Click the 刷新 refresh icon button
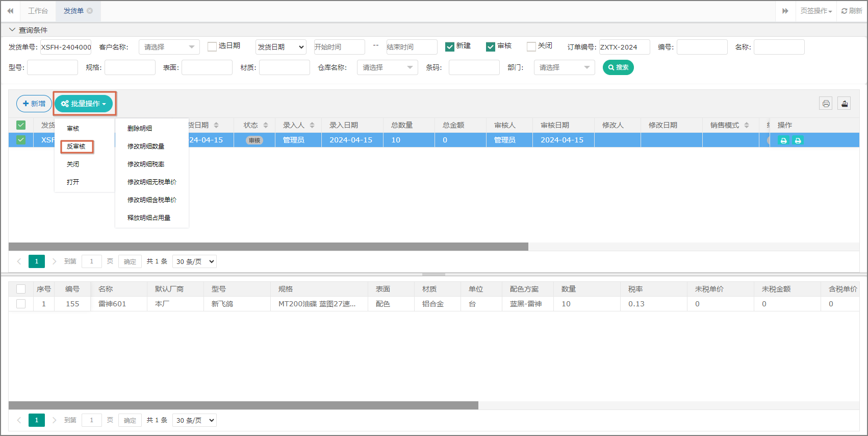 [851, 11]
